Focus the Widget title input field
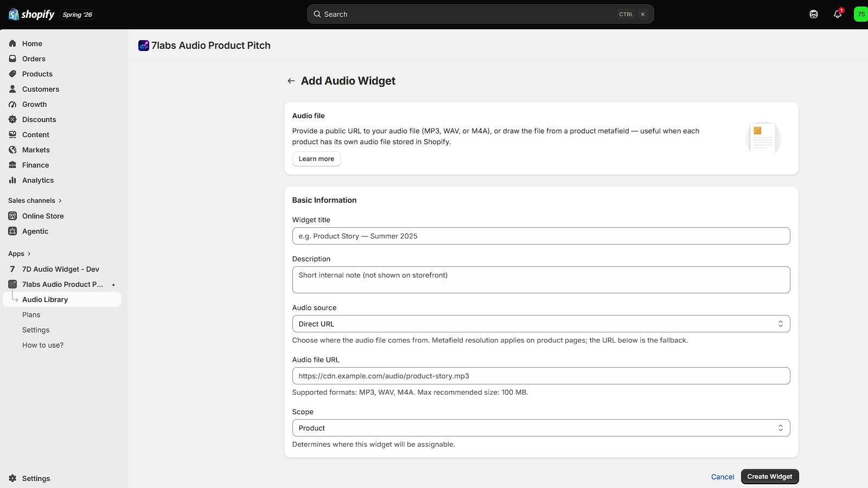Image resolution: width=868 pixels, height=488 pixels. coord(541,236)
